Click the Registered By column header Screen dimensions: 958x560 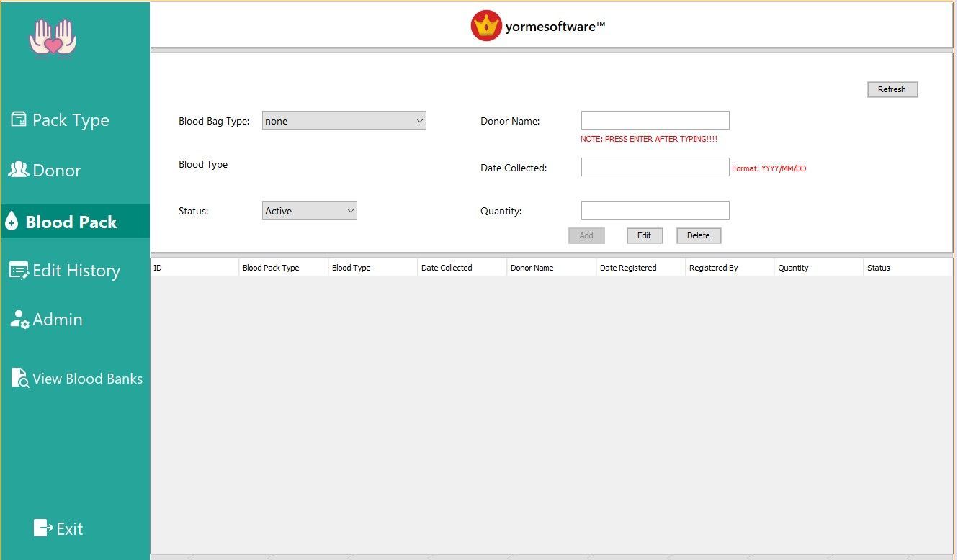(x=730, y=268)
